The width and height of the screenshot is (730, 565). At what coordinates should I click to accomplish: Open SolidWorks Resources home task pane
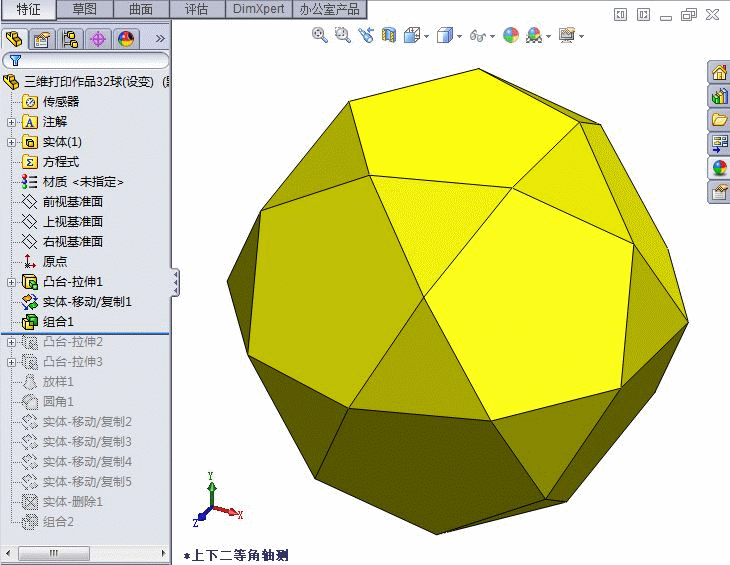(x=719, y=72)
